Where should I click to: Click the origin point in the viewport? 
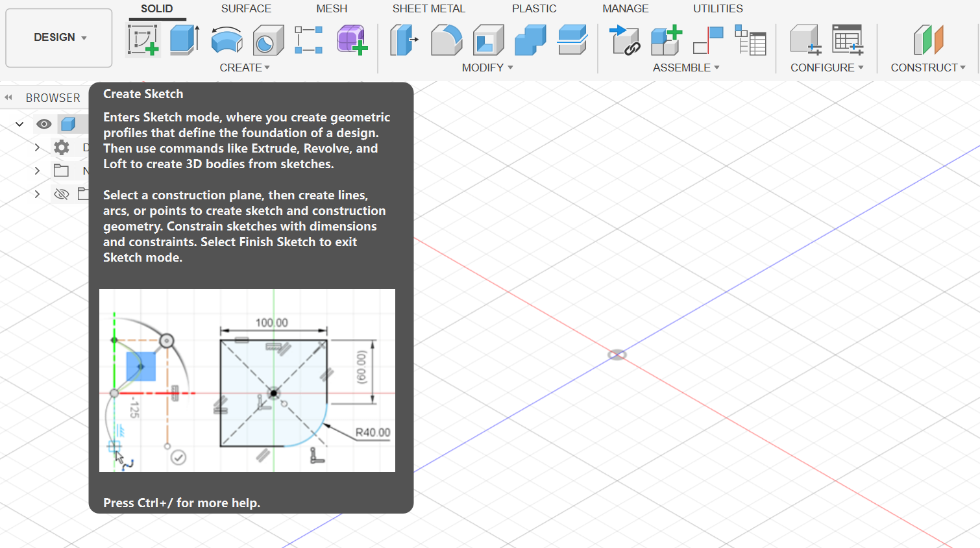617,355
